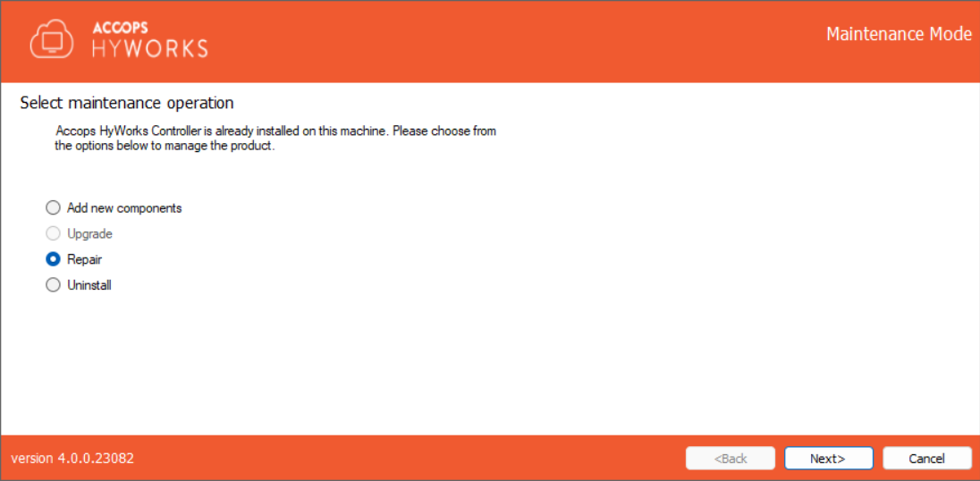Cancel the maintenance wizard

click(927, 458)
